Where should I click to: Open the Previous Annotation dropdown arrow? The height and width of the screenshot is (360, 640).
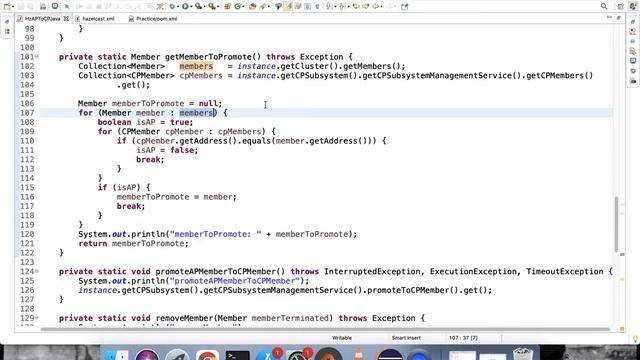(349, 7)
